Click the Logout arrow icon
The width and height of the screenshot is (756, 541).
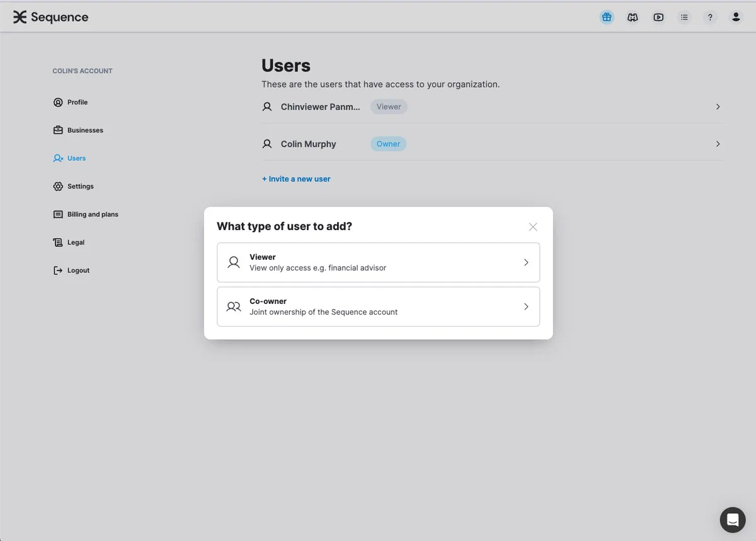point(58,270)
